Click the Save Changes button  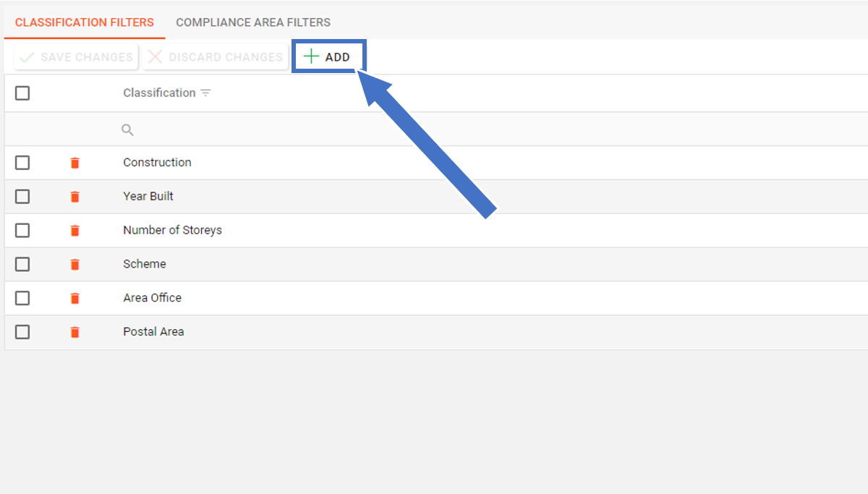[x=76, y=57]
